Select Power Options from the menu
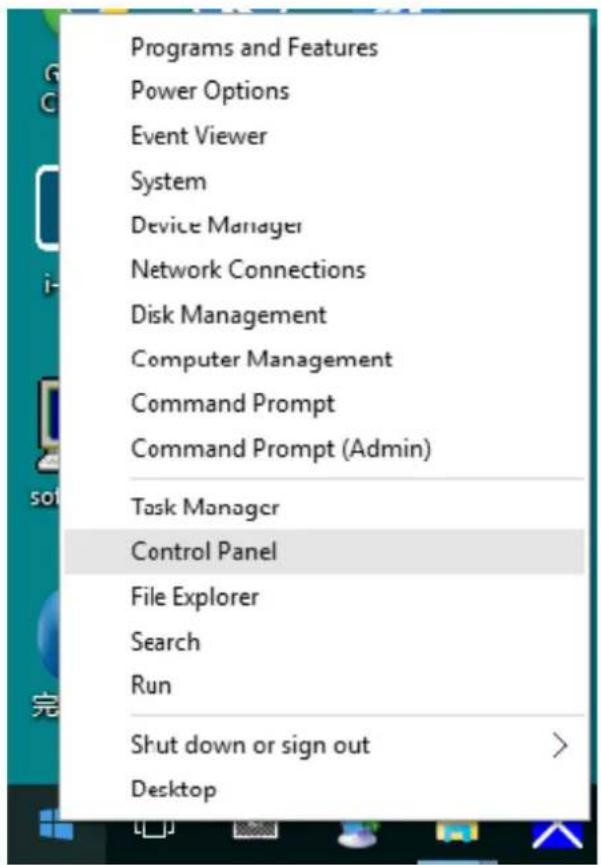This screenshot has width=601, height=865. tap(210, 91)
